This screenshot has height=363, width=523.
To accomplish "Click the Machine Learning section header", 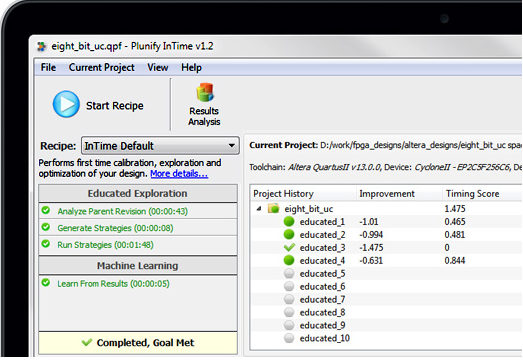I will [138, 266].
